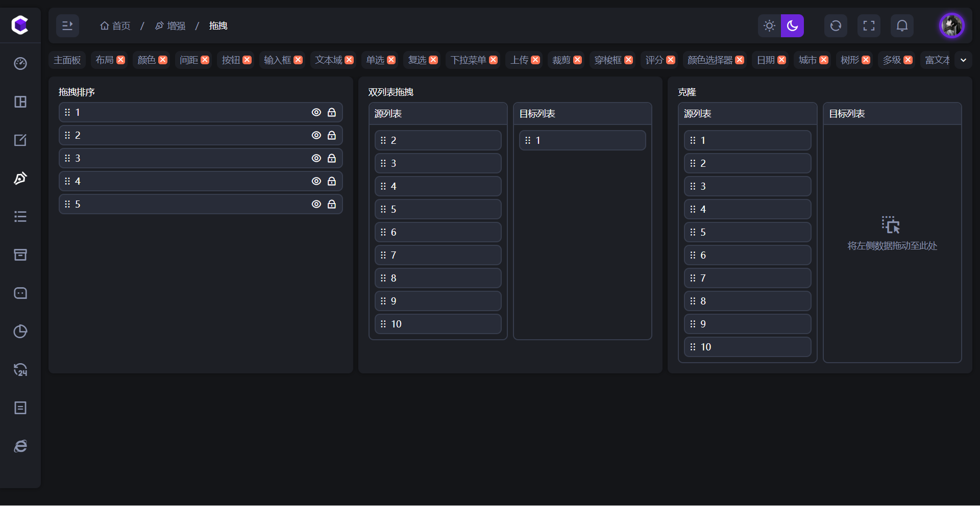Click the drag handle of sort item 3
Viewport: 980px width, 506px height.
tap(67, 158)
